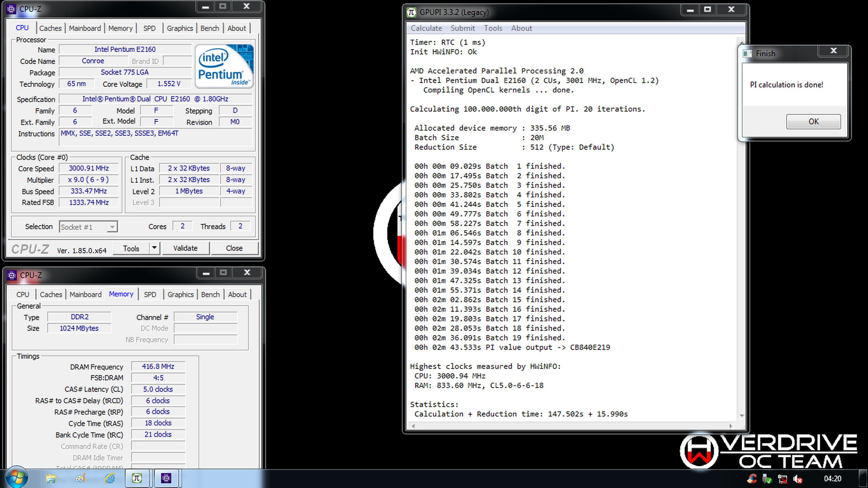Select the About tab in bottom CPU-Z window
868x488 pixels.
pyautogui.click(x=237, y=294)
